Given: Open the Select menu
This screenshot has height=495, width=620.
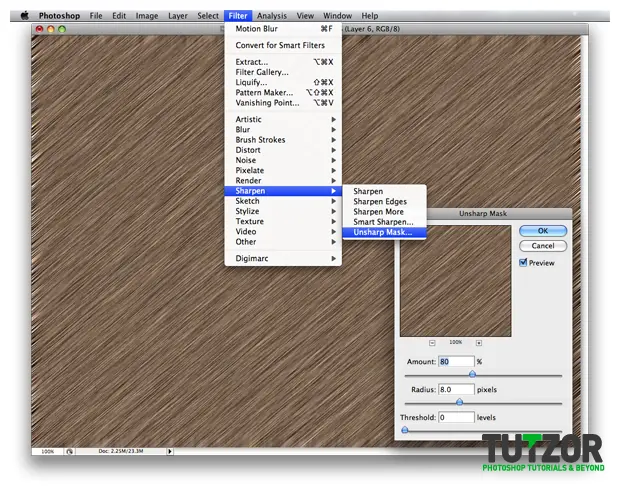Looking at the screenshot, I should [x=208, y=16].
